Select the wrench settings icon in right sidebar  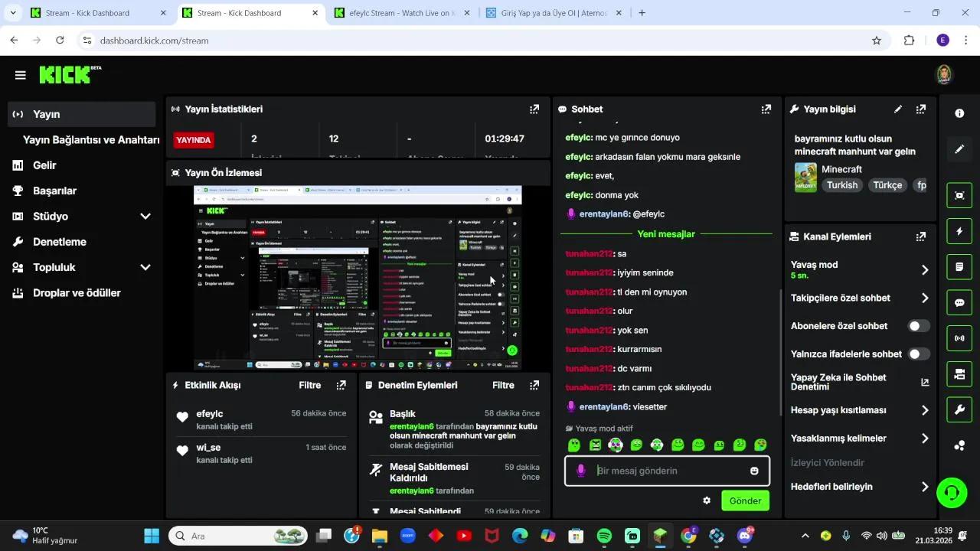pyautogui.click(x=959, y=409)
